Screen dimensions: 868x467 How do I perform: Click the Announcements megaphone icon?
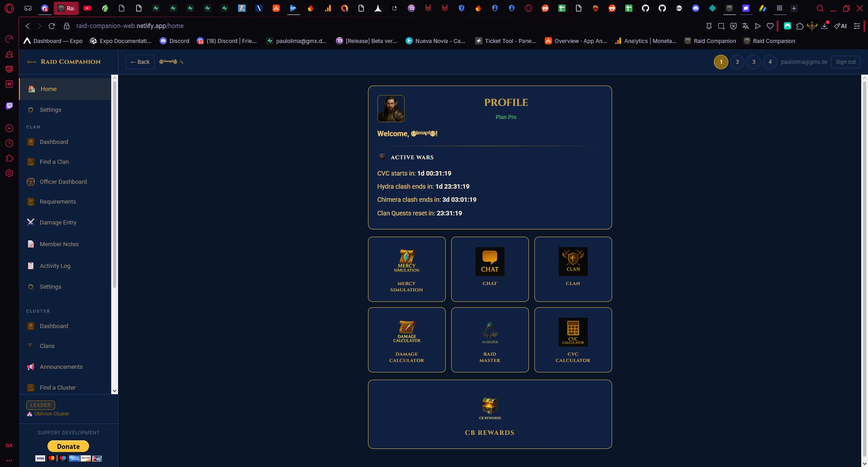click(x=31, y=367)
